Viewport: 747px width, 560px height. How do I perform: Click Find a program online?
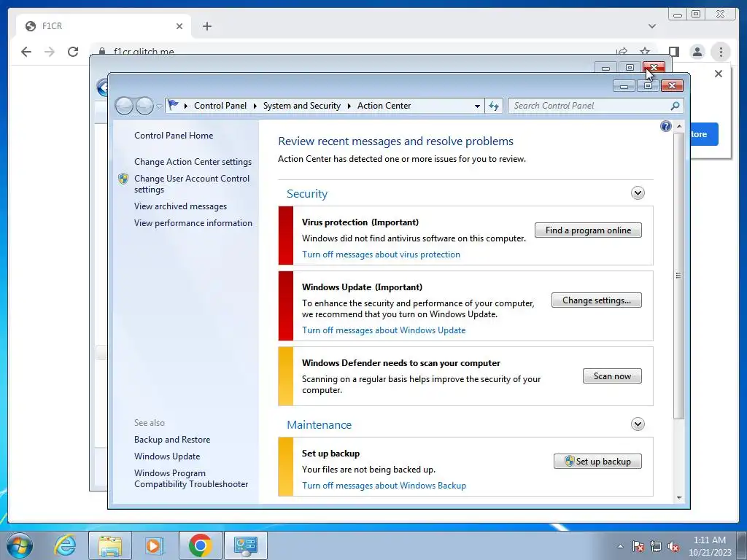click(x=588, y=230)
